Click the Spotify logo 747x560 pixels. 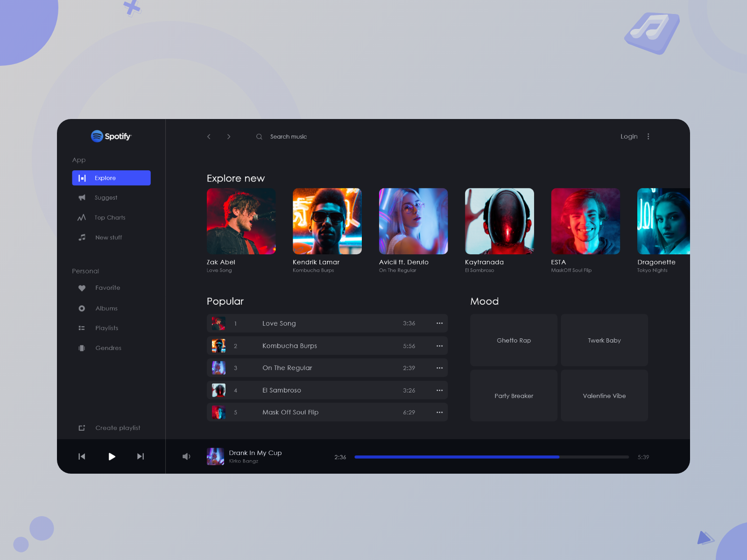point(111,136)
